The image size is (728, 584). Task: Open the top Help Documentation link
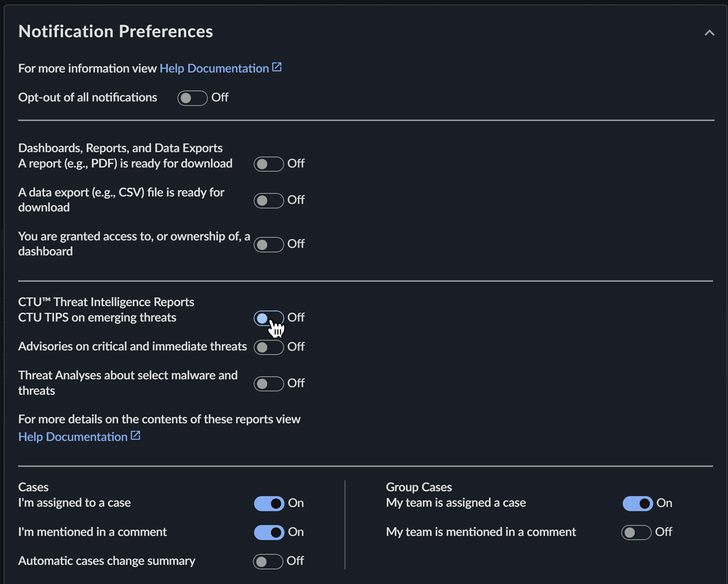click(214, 69)
